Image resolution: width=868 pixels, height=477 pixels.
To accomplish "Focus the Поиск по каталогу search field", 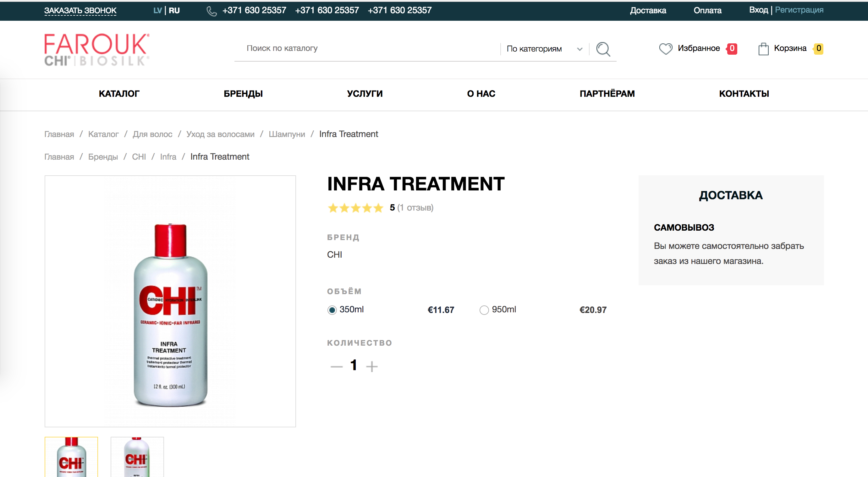I will pos(367,48).
